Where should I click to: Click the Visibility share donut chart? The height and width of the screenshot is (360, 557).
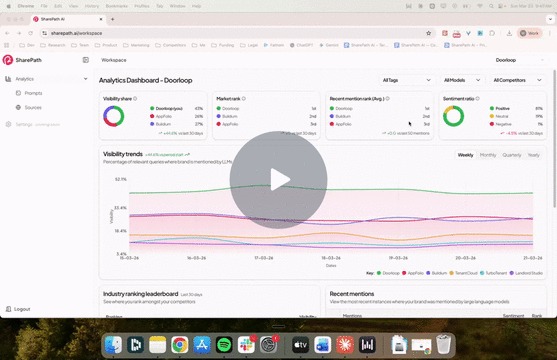point(114,116)
